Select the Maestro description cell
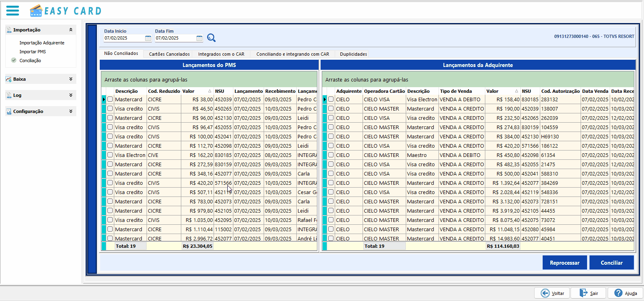This screenshot has height=301, width=644. pyautogui.click(x=422, y=155)
